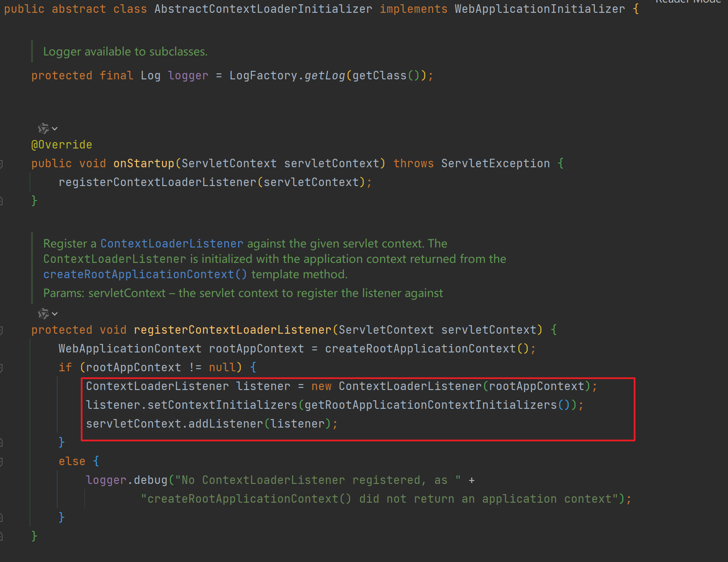Click the logger field name in its declaration
Screen dimensions: 728x562
coord(188,76)
